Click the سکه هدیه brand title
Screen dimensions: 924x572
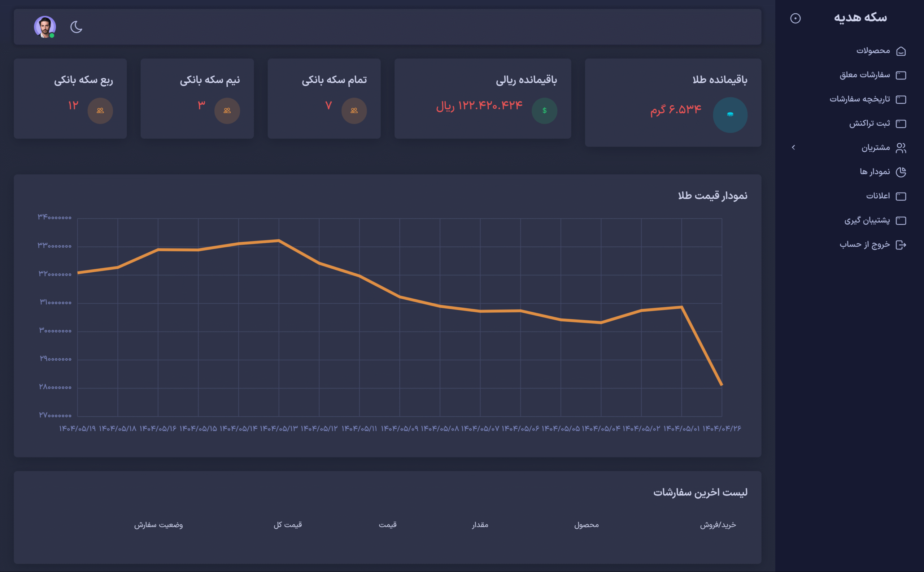tap(860, 17)
